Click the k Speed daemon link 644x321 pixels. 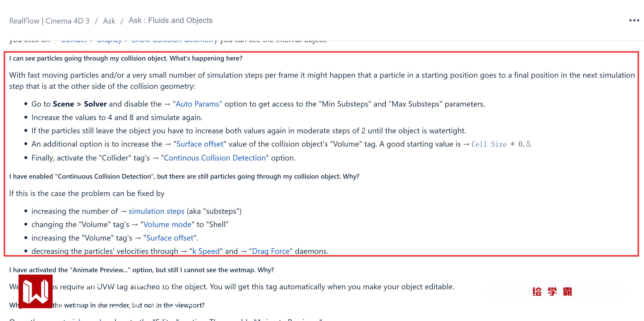(x=206, y=251)
